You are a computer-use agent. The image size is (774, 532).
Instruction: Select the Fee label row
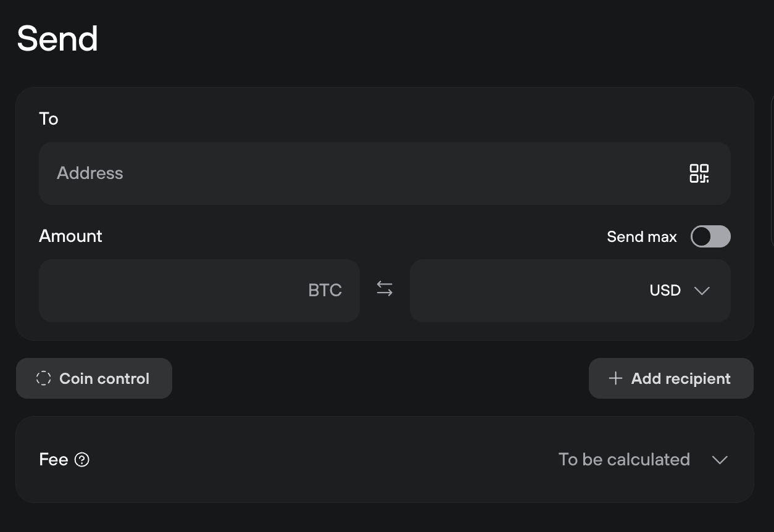coord(54,459)
